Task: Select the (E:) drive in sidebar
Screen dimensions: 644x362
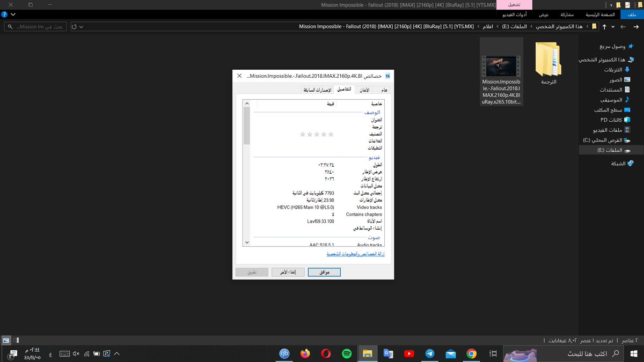Action: [611, 151]
